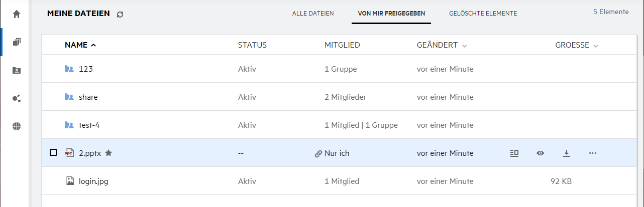Open the My Files sidebar icon
This screenshot has width=644, height=207.
coord(17,42)
